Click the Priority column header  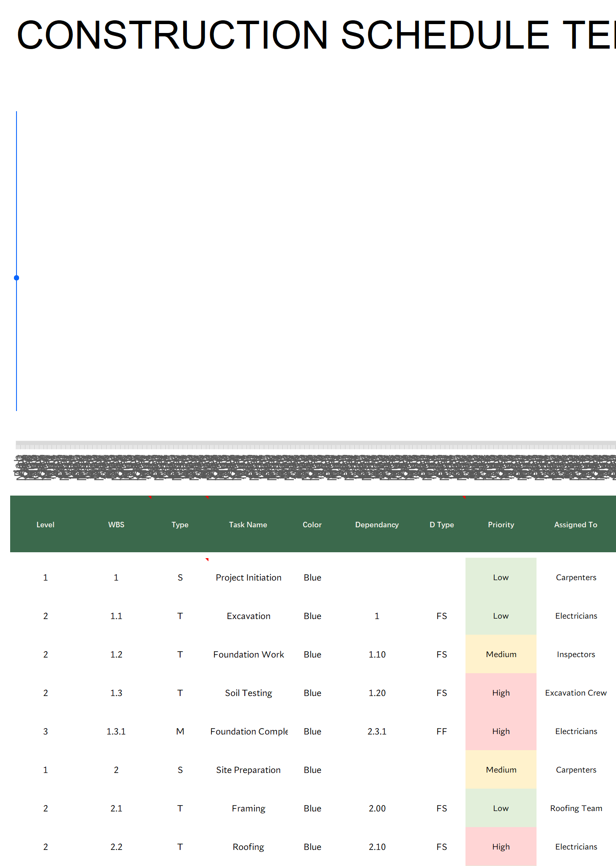pos(501,525)
